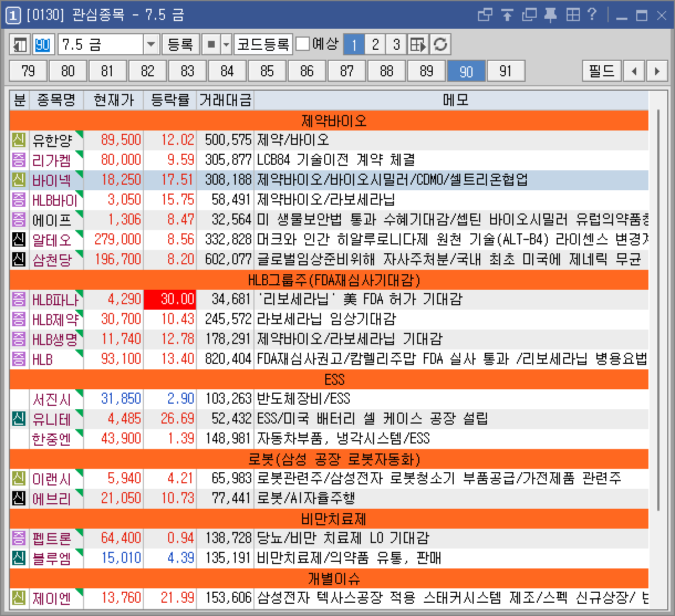Click the 제약바이오 section header

pyautogui.click(x=329, y=120)
